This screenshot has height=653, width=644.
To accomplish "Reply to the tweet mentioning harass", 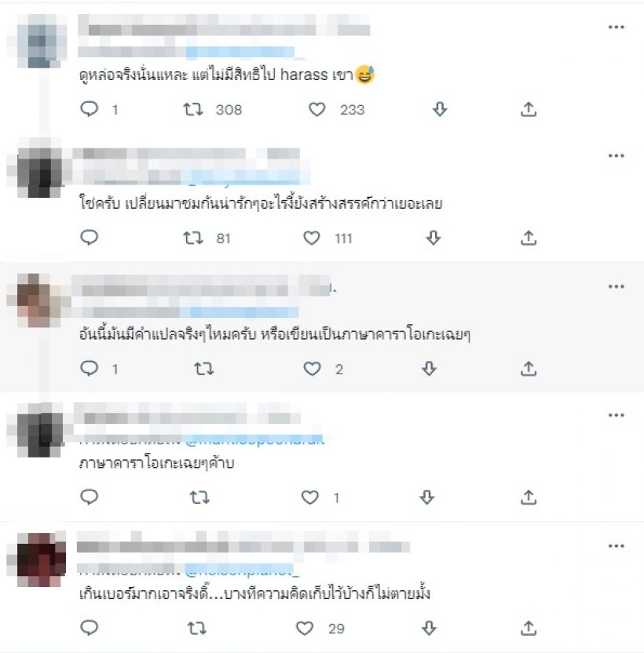I will 89,109.
